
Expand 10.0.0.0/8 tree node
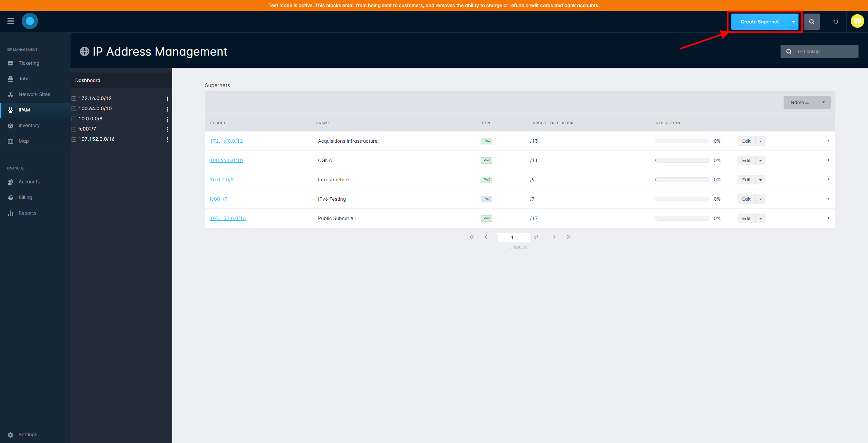[74, 119]
